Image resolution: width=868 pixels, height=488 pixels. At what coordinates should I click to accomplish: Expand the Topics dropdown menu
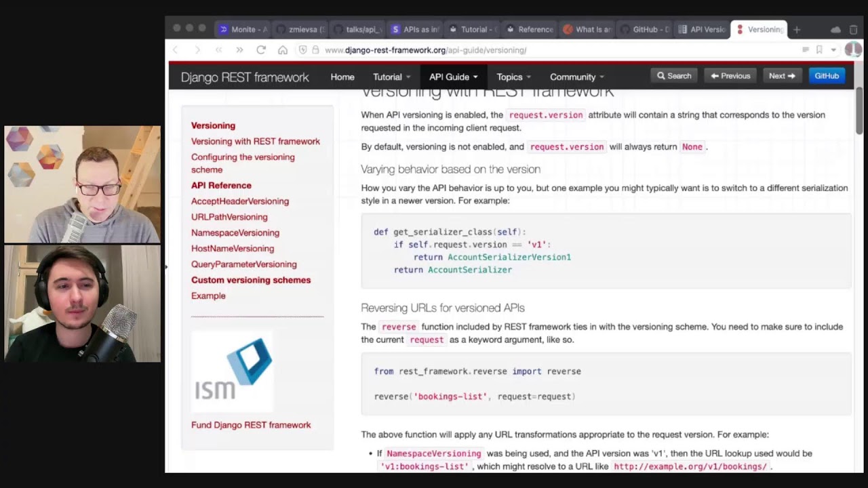[x=513, y=77]
